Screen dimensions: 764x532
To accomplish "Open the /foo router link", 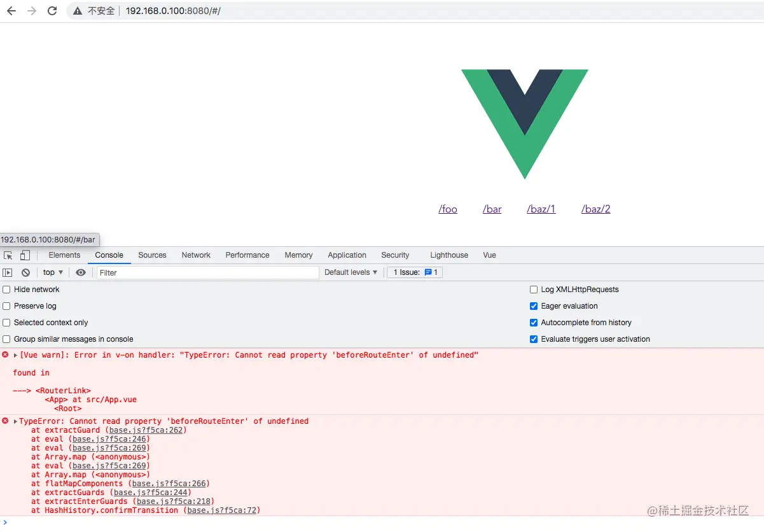I will pos(448,209).
